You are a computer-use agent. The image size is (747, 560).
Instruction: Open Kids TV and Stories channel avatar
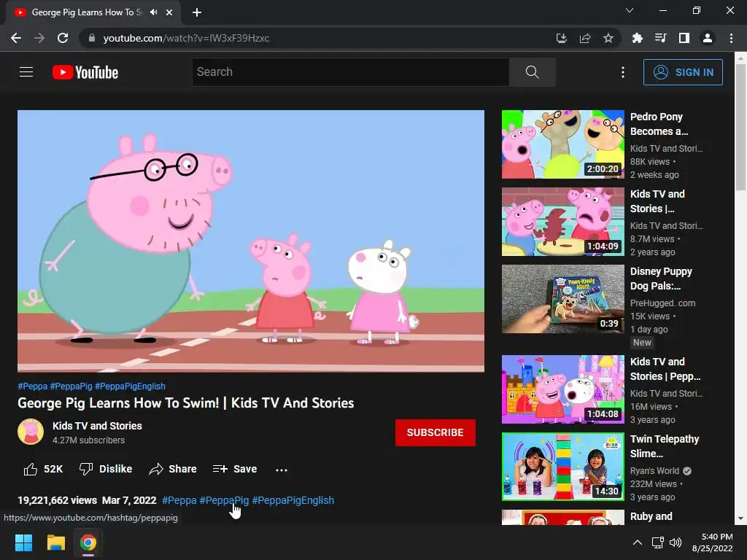31,432
